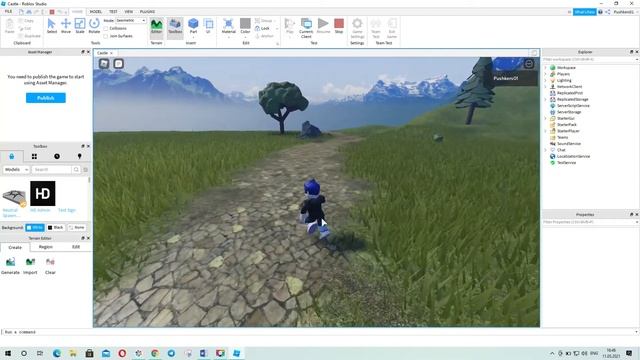
Task: Open the chat icon in viewport
Action: point(118,64)
